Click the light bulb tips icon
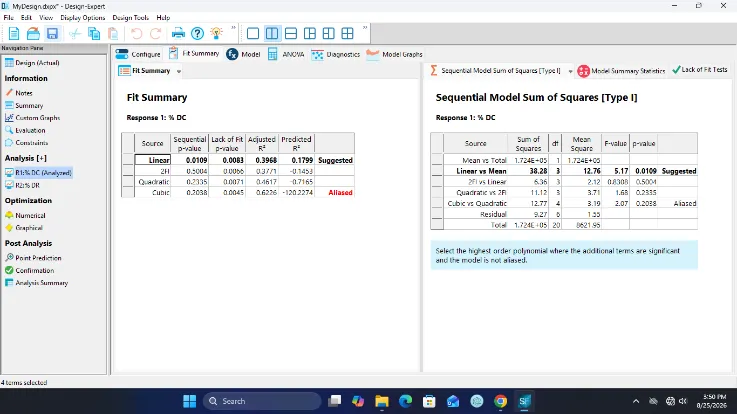 (216, 33)
